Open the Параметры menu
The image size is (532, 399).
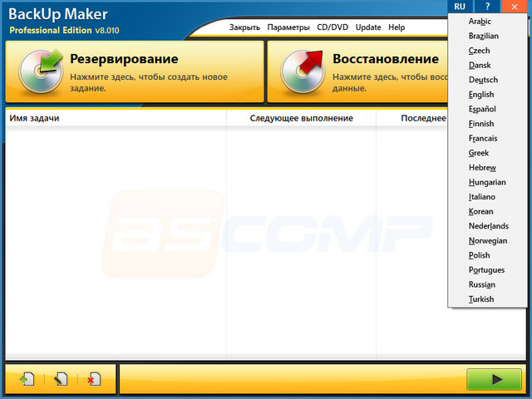[288, 27]
